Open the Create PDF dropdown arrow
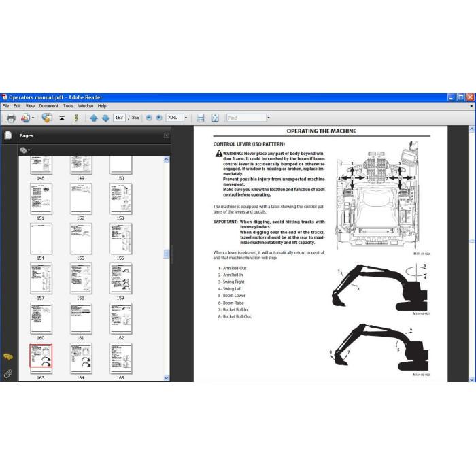This screenshot has width=476, height=476. pos(33,118)
